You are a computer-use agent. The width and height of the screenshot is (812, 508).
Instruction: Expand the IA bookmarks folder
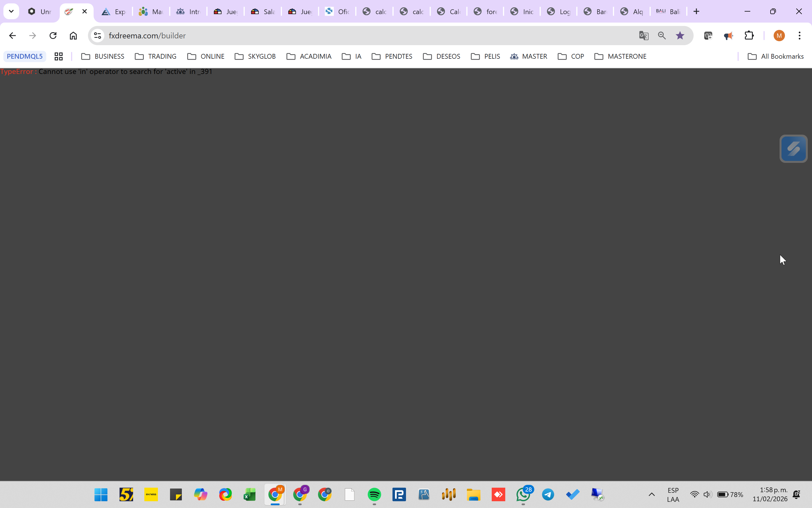(x=352, y=56)
